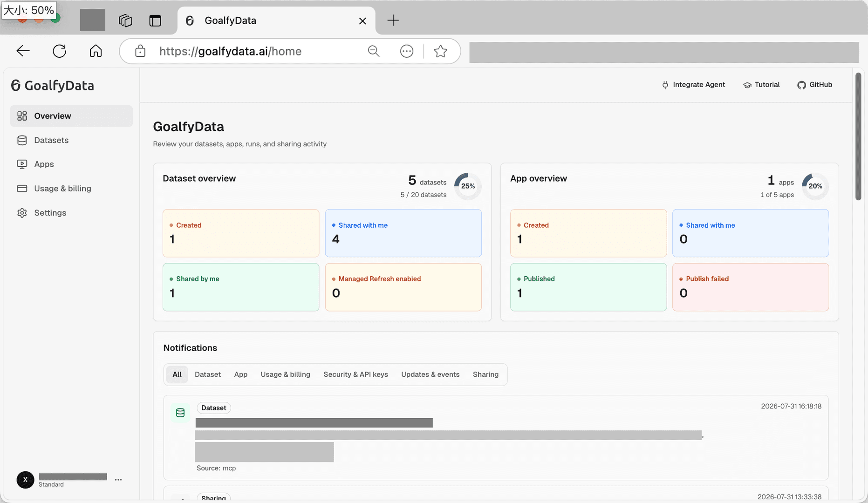
Task: Open Usage & billing in the sidebar
Action: click(71, 189)
